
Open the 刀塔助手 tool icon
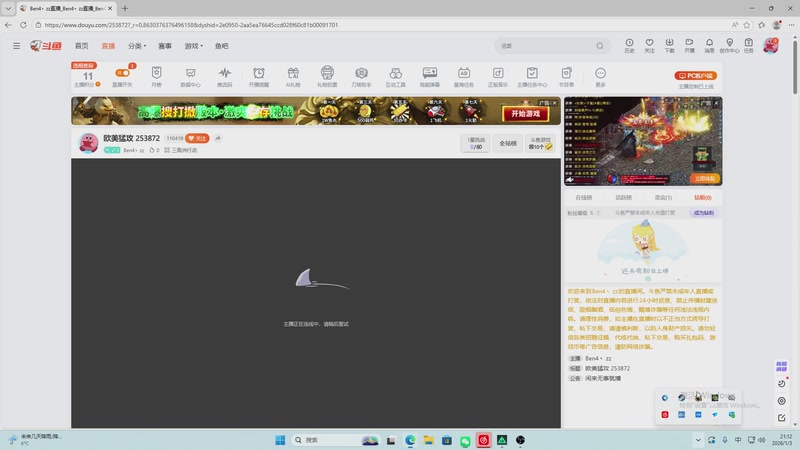(x=361, y=76)
